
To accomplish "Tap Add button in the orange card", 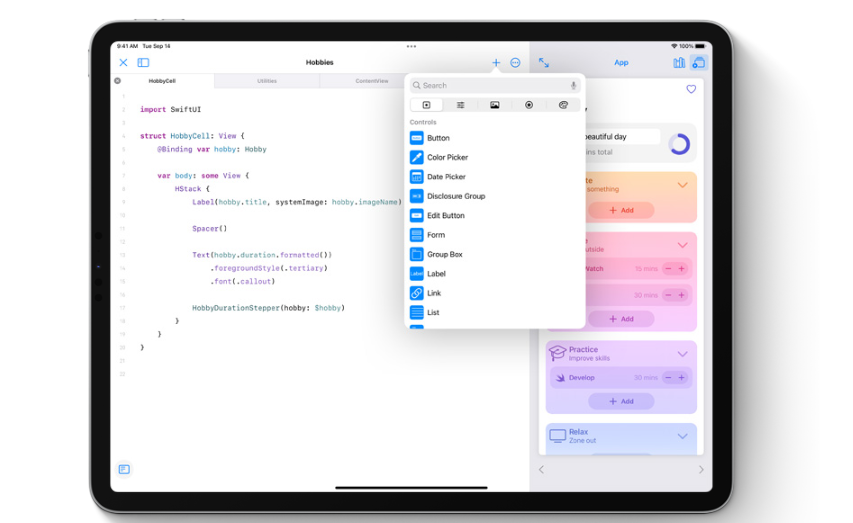I will (x=621, y=210).
